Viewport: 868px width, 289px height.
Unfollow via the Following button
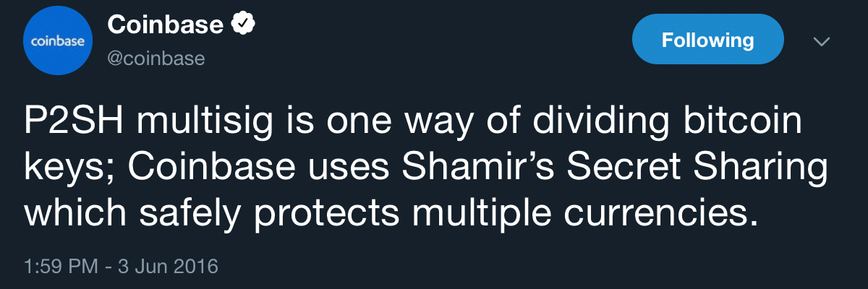click(707, 40)
